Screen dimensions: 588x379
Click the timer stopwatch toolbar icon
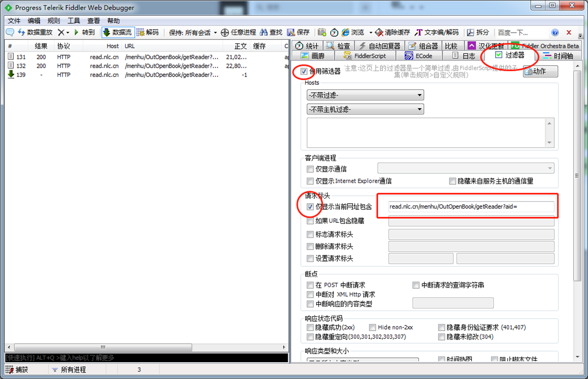(334, 32)
